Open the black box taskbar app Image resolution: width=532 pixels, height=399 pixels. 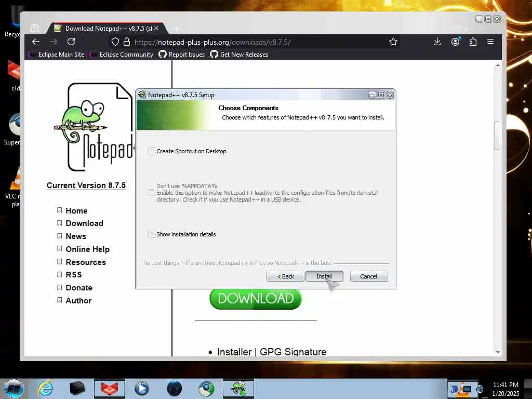pos(77,389)
